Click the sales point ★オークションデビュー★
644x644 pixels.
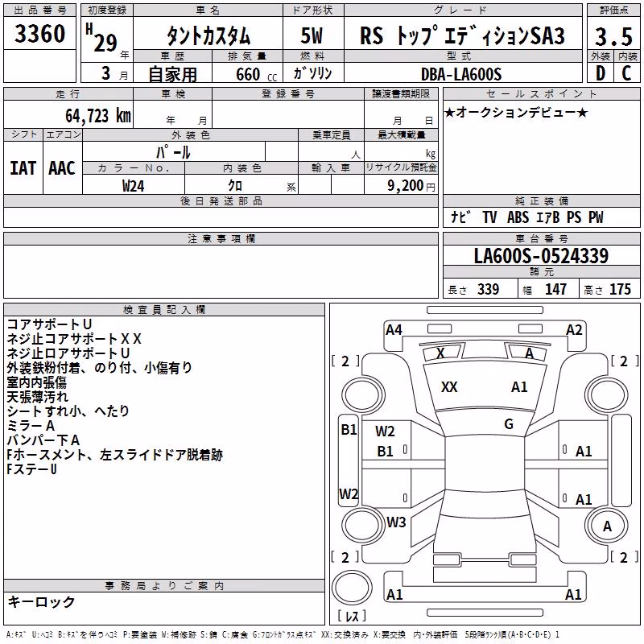tap(516, 112)
